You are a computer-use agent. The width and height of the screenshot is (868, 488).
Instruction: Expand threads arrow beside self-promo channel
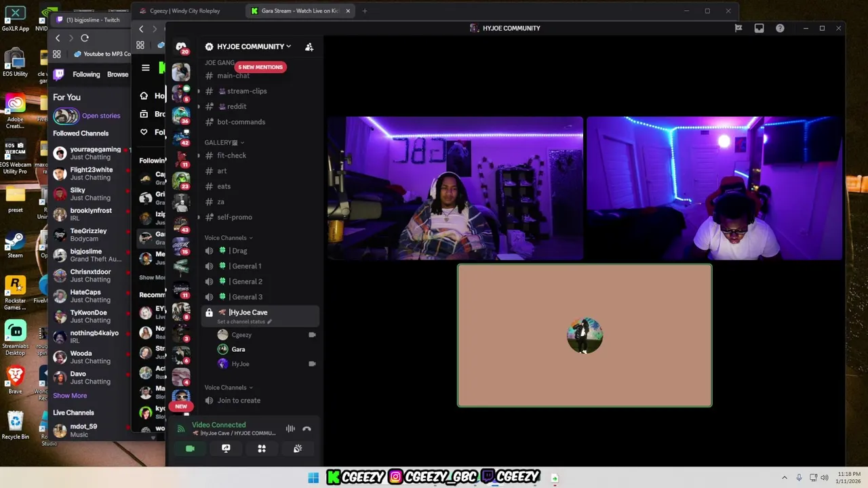(199, 217)
